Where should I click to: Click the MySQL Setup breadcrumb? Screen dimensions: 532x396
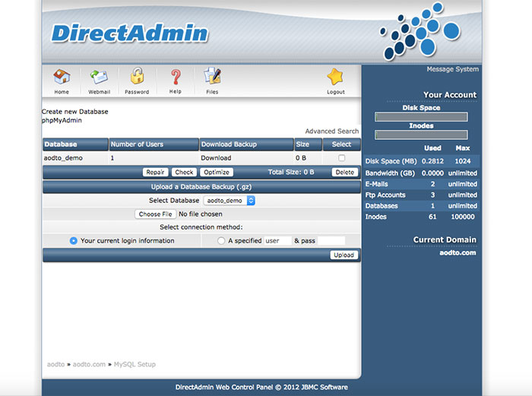pyautogui.click(x=135, y=364)
